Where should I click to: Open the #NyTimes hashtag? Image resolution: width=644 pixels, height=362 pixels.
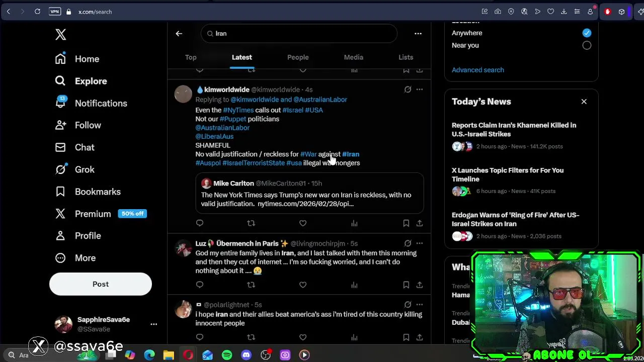click(x=238, y=110)
